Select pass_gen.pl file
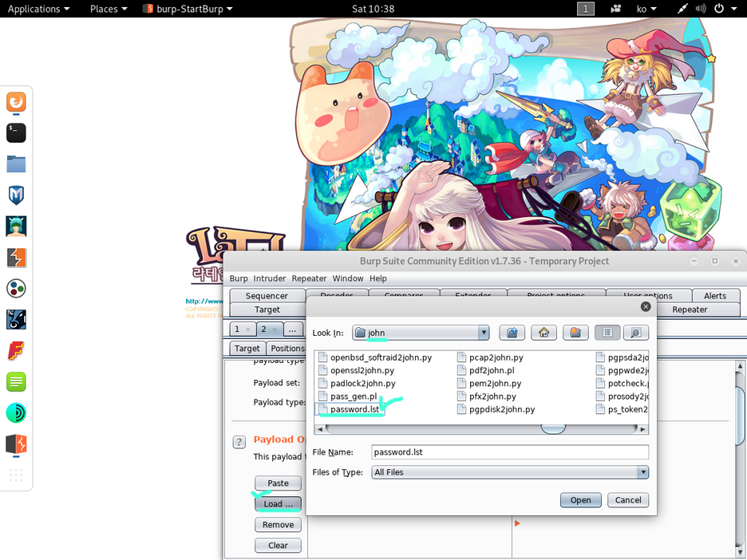The width and height of the screenshot is (747, 560). [348, 396]
